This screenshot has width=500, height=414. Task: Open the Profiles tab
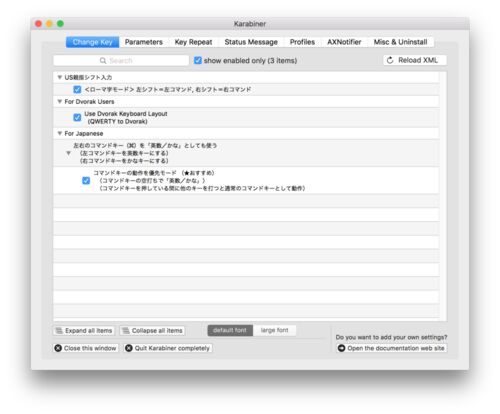tap(302, 42)
